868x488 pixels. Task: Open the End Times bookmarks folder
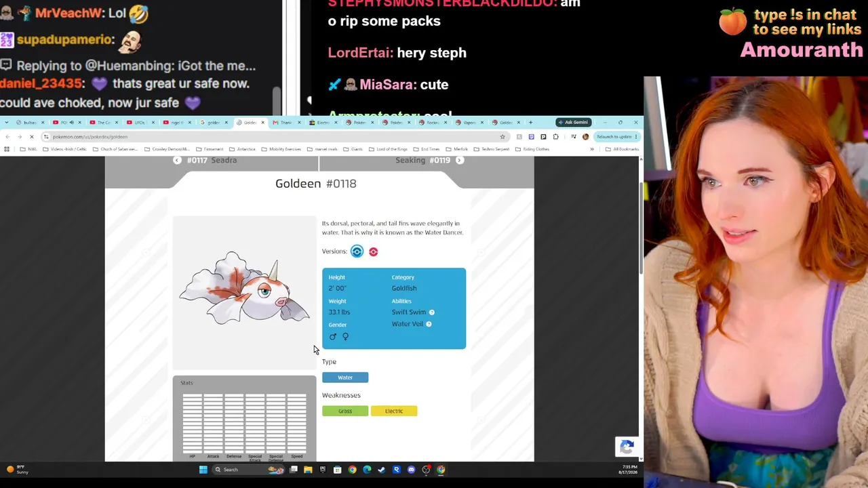427,149
